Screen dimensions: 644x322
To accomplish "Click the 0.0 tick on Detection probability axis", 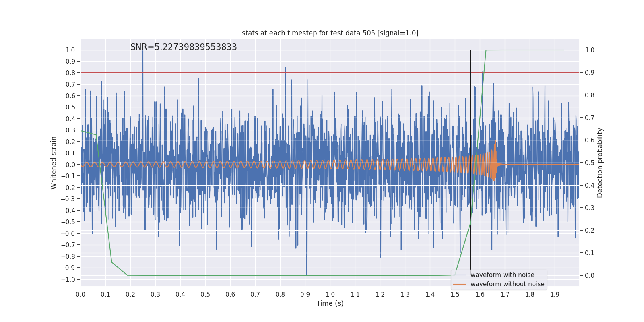I will (589, 275).
